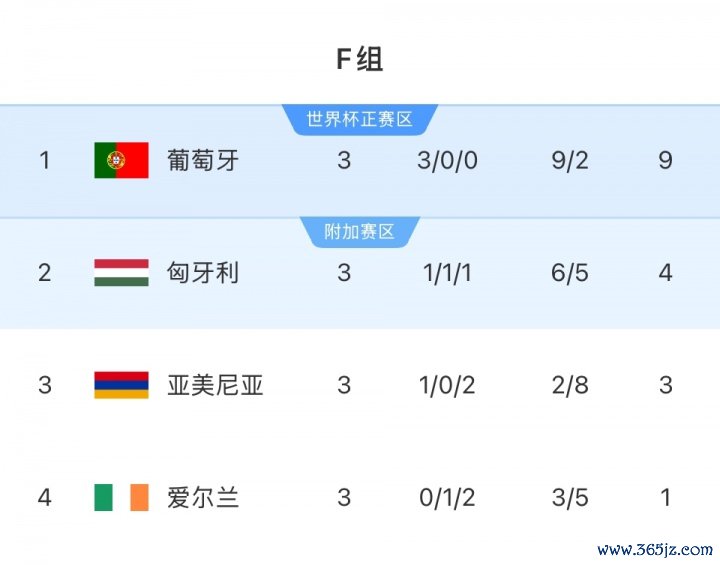Click the F组 group title
This screenshot has width=720, height=565.
360,60
